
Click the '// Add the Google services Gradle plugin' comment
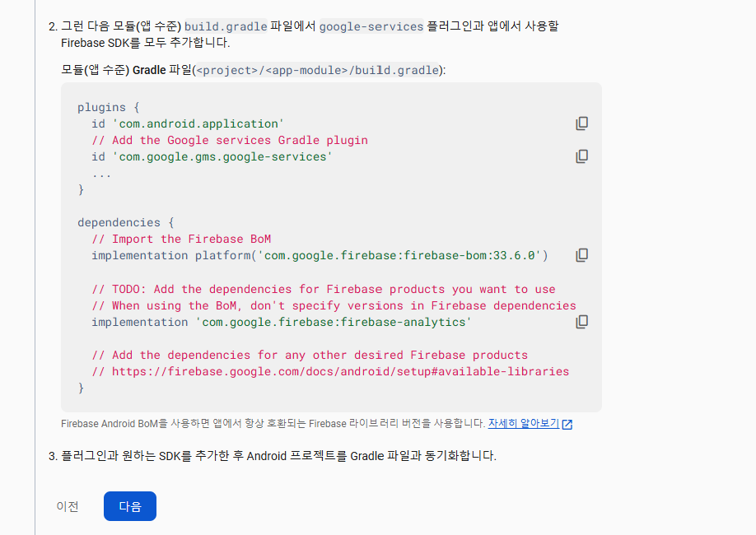230,140
